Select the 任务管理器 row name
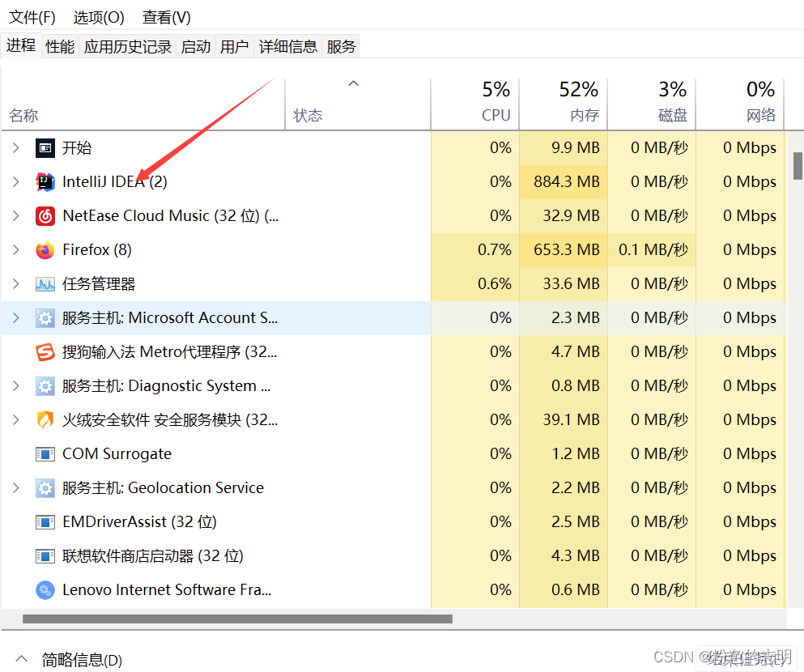Screen dimensions: 804x672 [x=99, y=284]
